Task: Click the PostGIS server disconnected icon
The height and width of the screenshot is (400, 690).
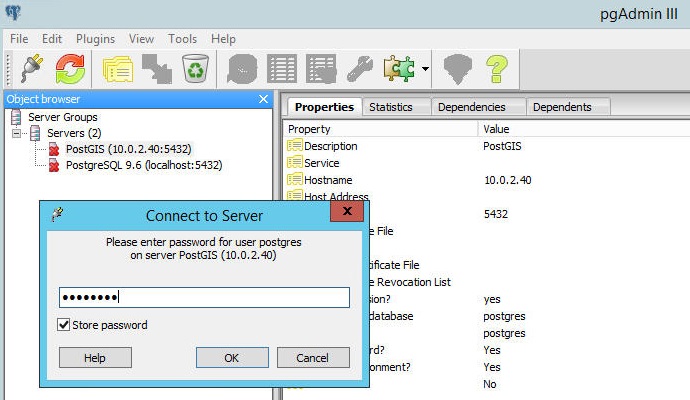Action: (x=54, y=149)
